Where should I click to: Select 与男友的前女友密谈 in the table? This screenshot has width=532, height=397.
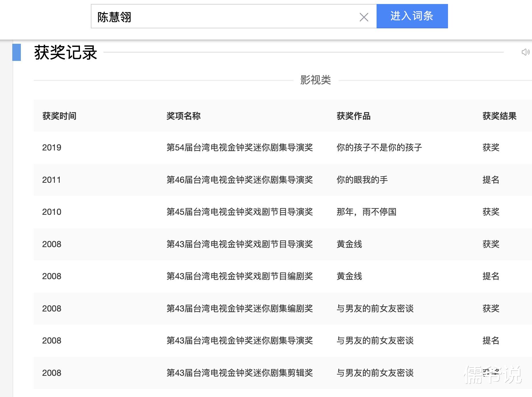pos(375,309)
